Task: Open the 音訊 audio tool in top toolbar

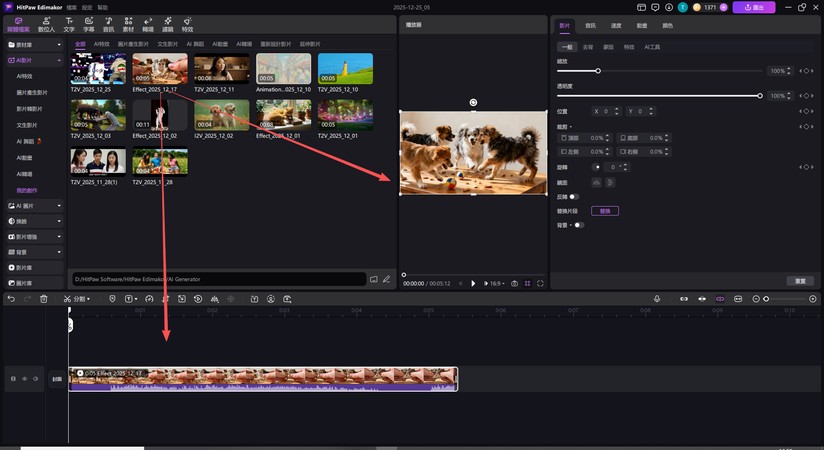Action: pyautogui.click(x=108, y=25)
